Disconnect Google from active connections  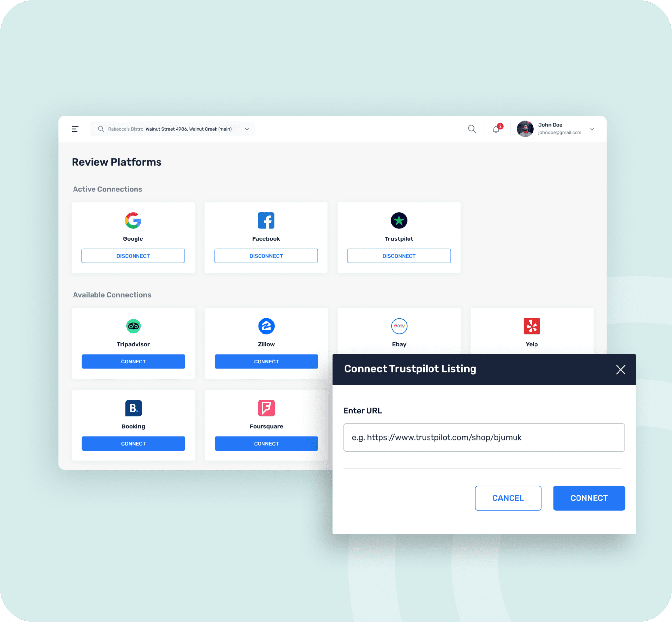tap(133, 256)
